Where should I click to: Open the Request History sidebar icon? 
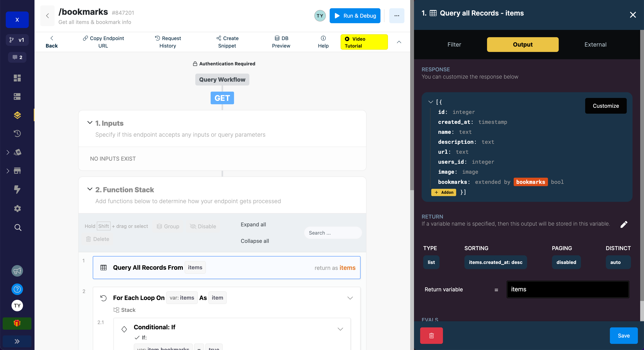pos(17,133)
